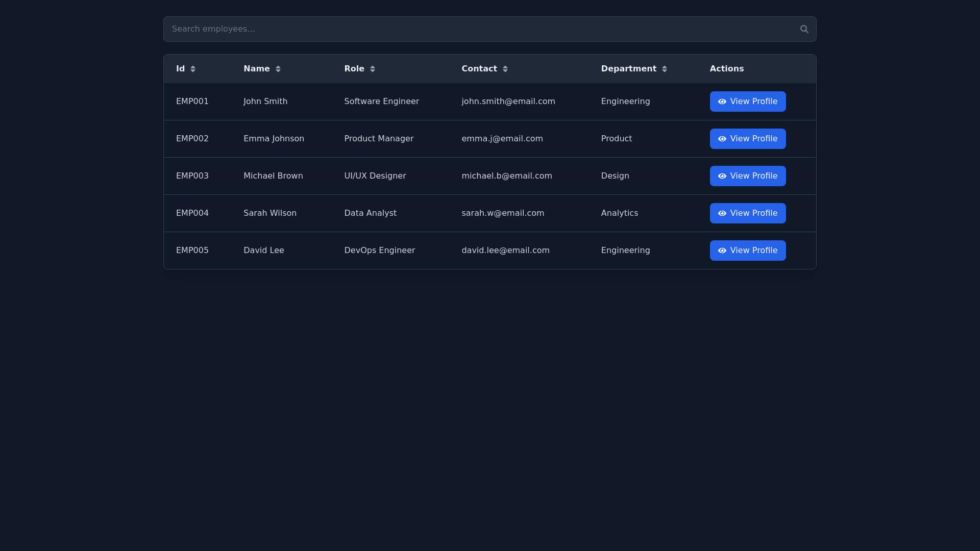Click the eye icon in Sarah Wilson's row
980x551 pixels.
click(722, 213)
